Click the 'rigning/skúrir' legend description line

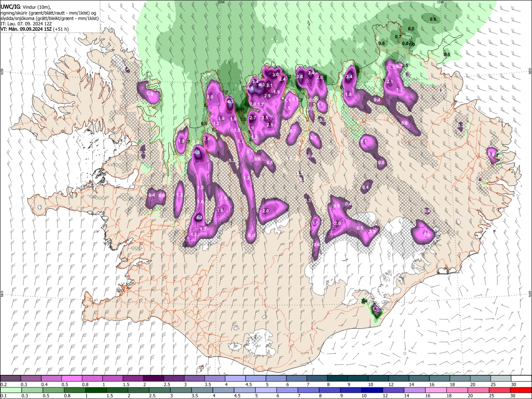coord(48,12)
